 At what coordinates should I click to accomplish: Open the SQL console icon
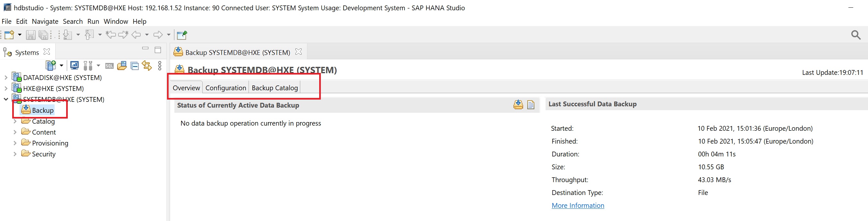tap(109, 66)
